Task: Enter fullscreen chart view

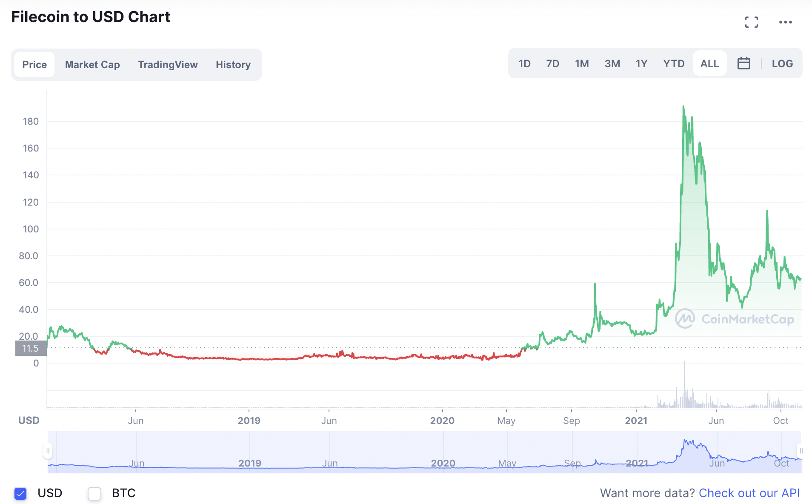Action: (752, 22)
